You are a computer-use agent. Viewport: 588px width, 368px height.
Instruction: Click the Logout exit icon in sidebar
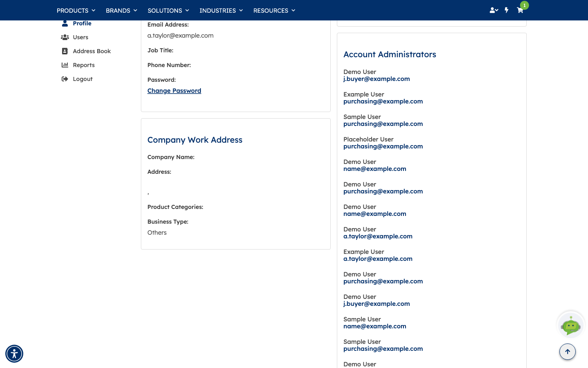(65, 79)
